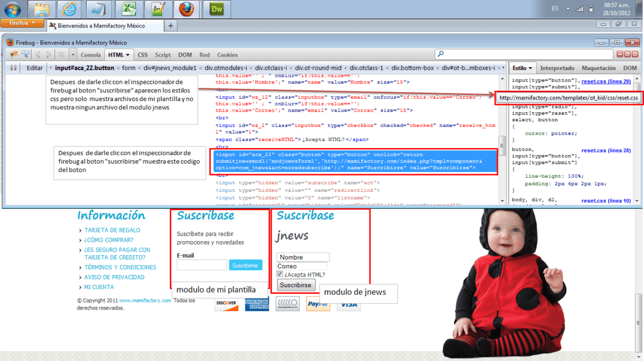This screenshot has height=361, width=644.
Task: Switch to the Consola tab
Action: pyautogui.click(x=90, y=55)
